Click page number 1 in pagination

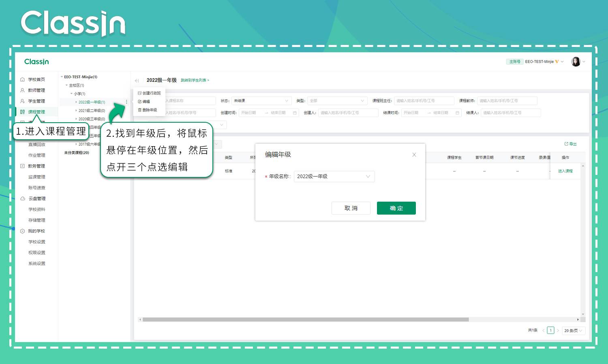coord(550,330)
